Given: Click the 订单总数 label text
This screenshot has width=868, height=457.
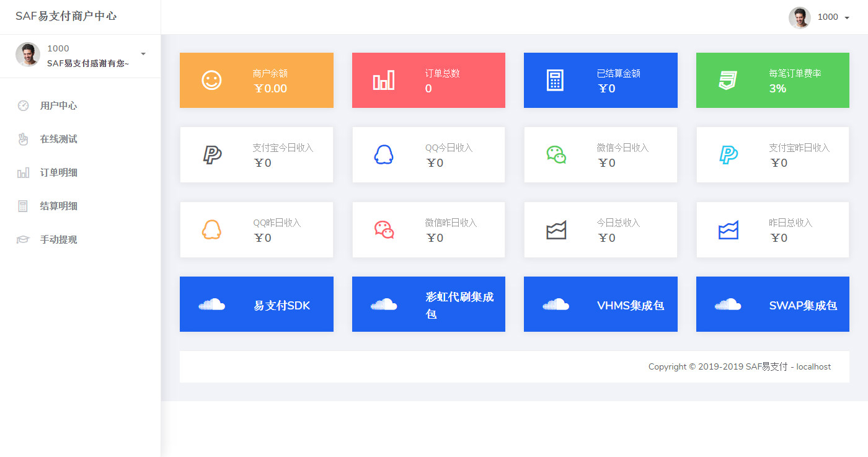Looking at the screenshot, I should 443,73.
